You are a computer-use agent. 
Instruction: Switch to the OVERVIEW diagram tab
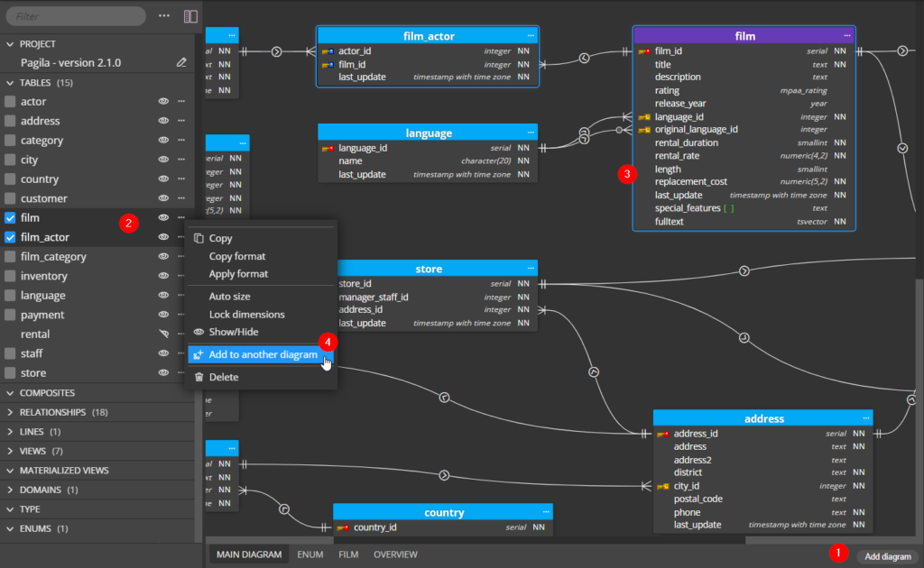tap(395, 554)
